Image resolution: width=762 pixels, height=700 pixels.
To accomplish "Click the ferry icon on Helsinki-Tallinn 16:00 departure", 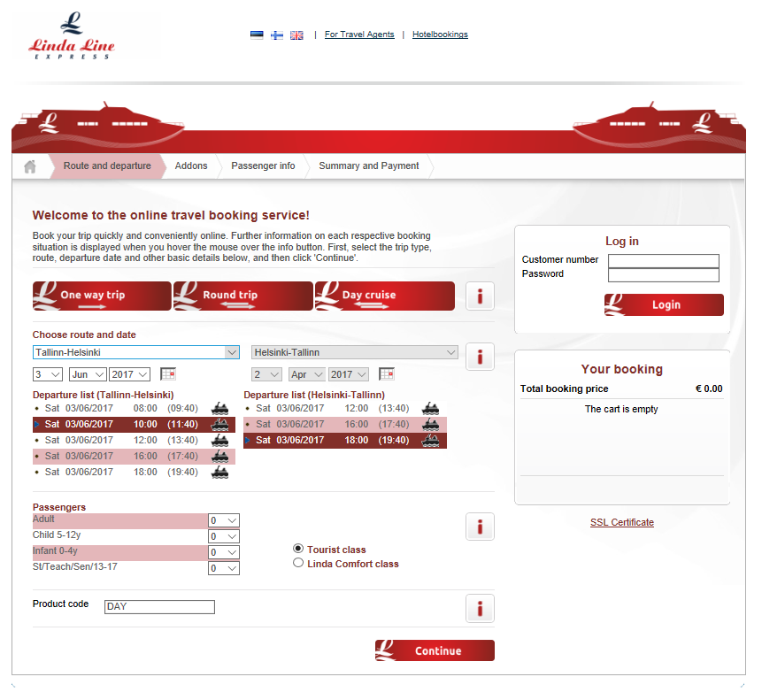I will click(x=431, y=424).
